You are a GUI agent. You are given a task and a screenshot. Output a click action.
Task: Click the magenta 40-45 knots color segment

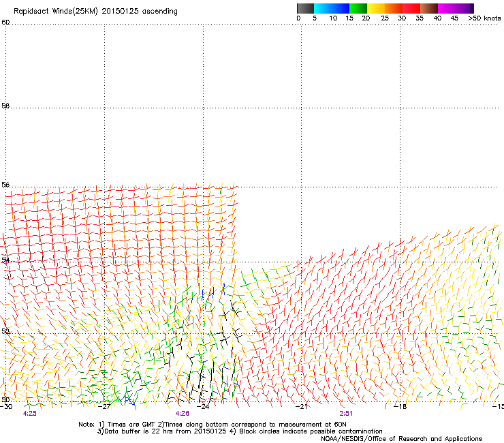(447, 8)
